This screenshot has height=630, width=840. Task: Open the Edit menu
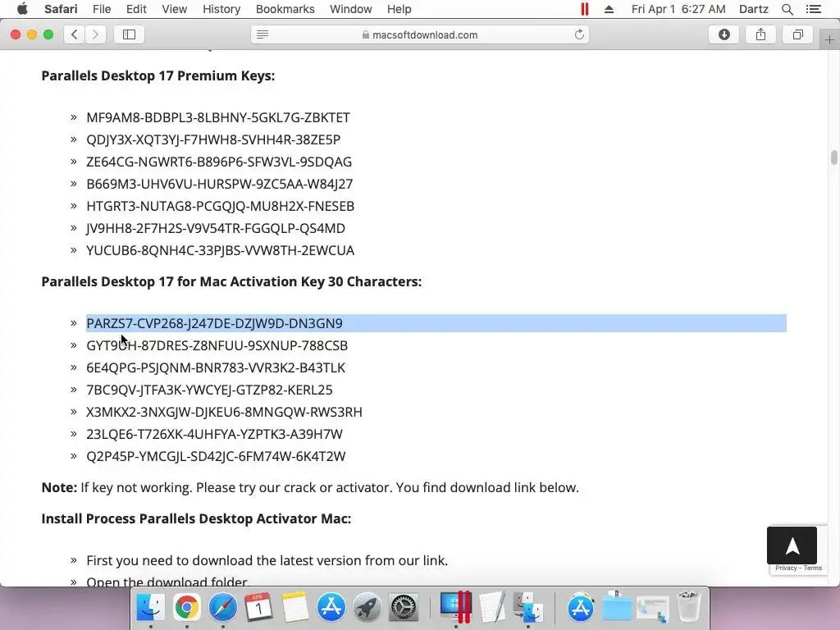coord(136,9)
